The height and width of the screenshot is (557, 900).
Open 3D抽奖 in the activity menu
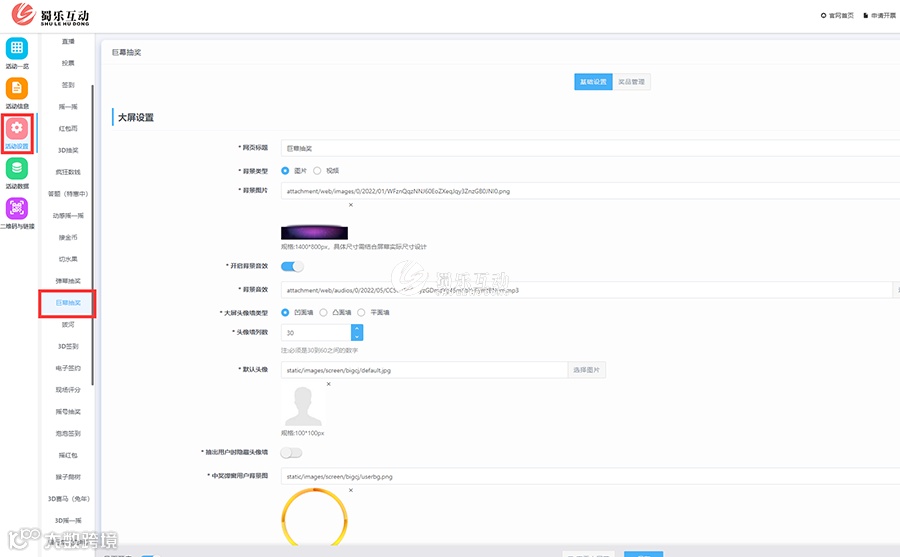pyautogui.click(x=68, y=150)
